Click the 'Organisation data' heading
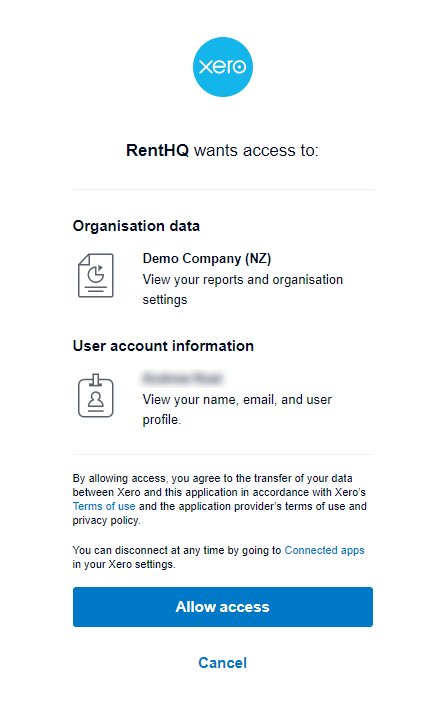432x705 pixels. [x=136, y=226]
